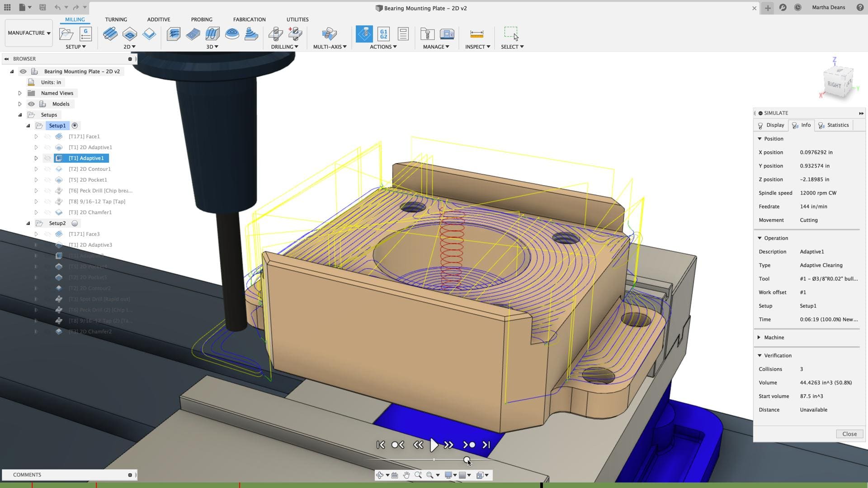The width and height of the screenshot is (868, 488).
Task: Select the Face milling tool icon
Action: 110,34
